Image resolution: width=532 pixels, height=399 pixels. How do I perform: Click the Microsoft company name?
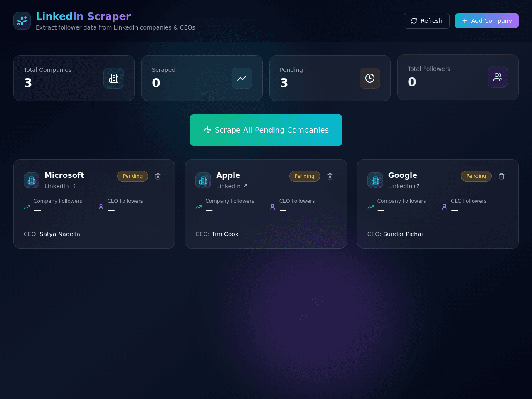point(64,175)
